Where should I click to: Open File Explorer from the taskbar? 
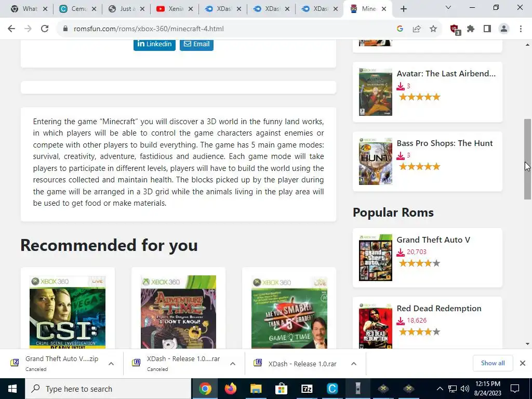[256, 389]
